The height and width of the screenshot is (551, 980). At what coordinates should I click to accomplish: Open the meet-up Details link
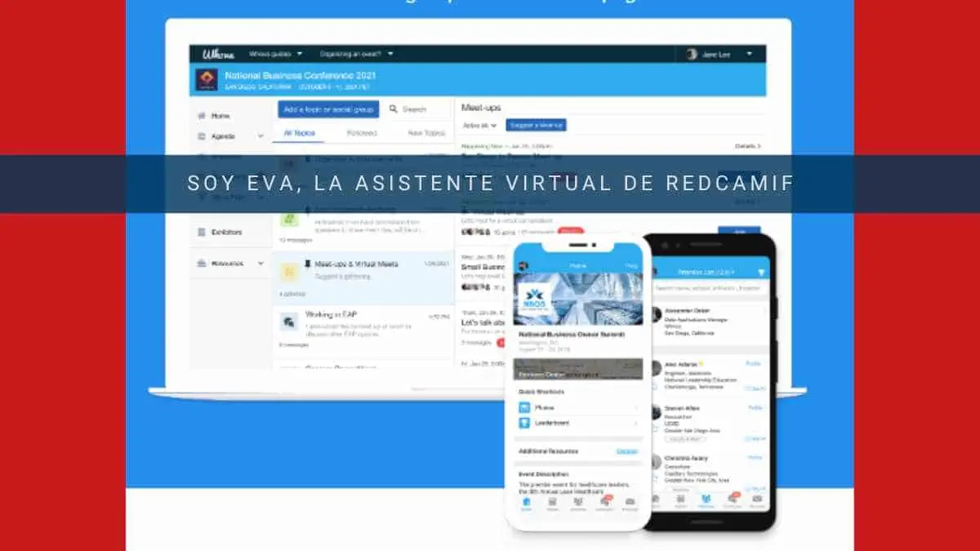tap(748, 146)
